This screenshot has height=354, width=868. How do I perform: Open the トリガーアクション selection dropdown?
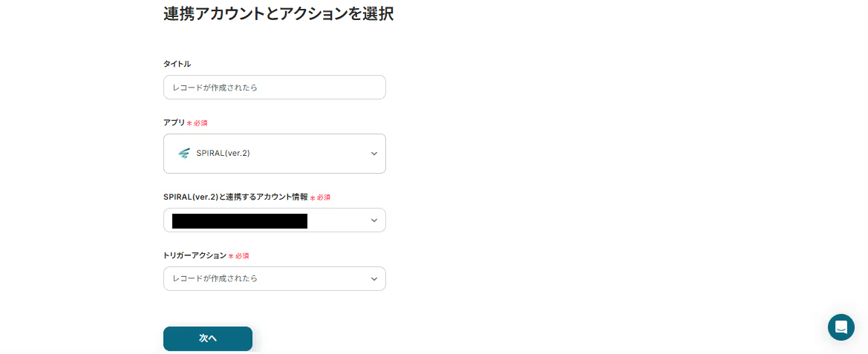(x=275, y=279)
